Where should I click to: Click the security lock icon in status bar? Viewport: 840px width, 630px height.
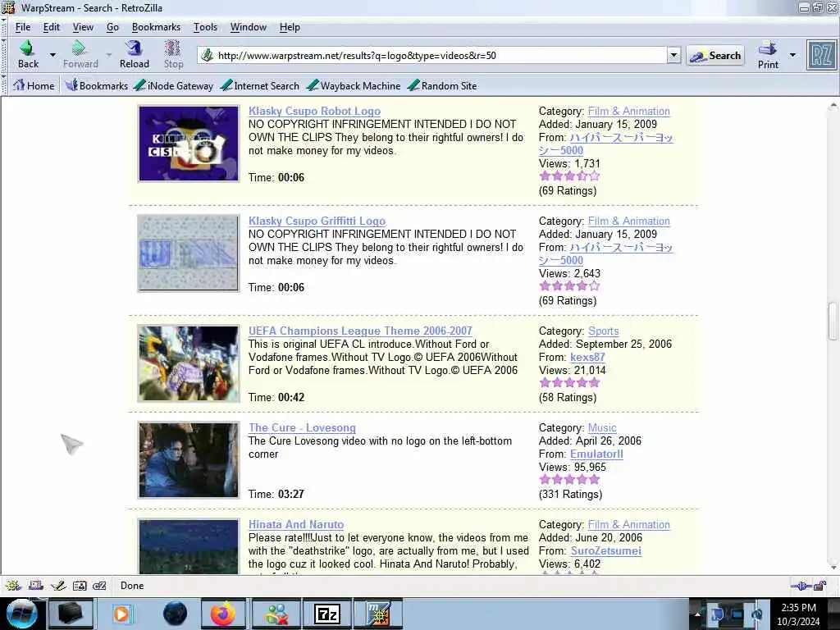coord(819,586)
